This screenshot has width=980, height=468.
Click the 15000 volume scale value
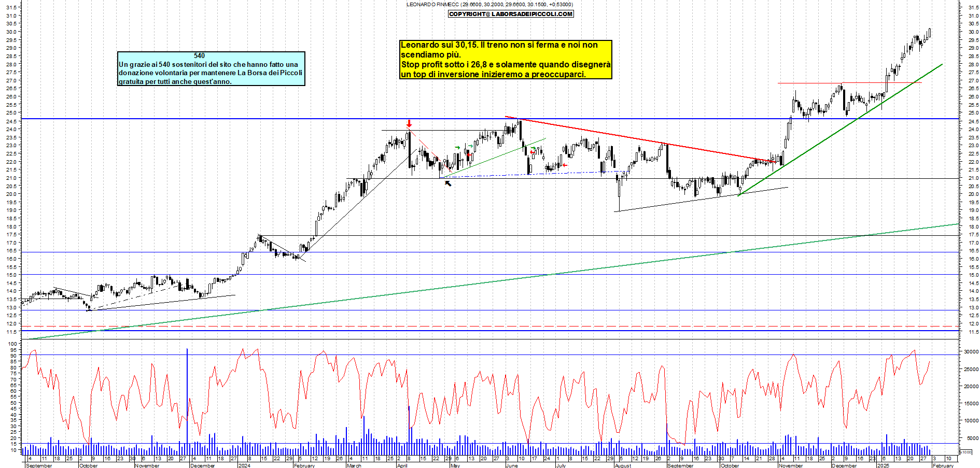[971, 403]
